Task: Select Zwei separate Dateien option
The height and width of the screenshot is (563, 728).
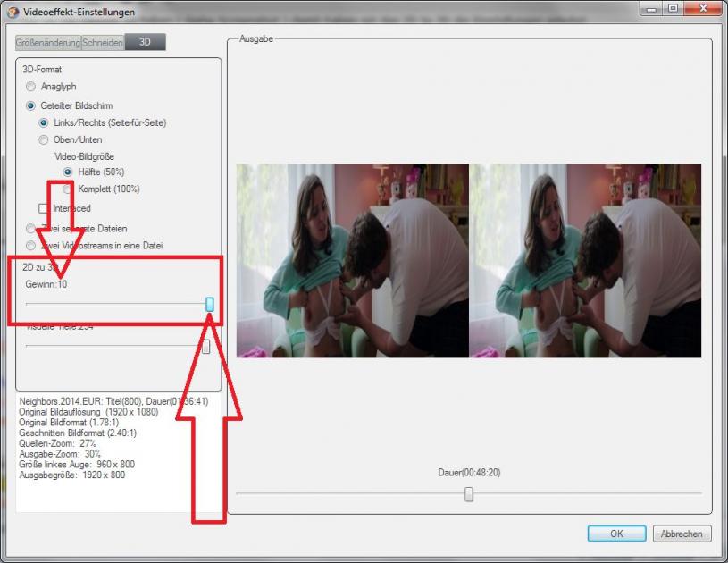Action: [x=30, y=228]
